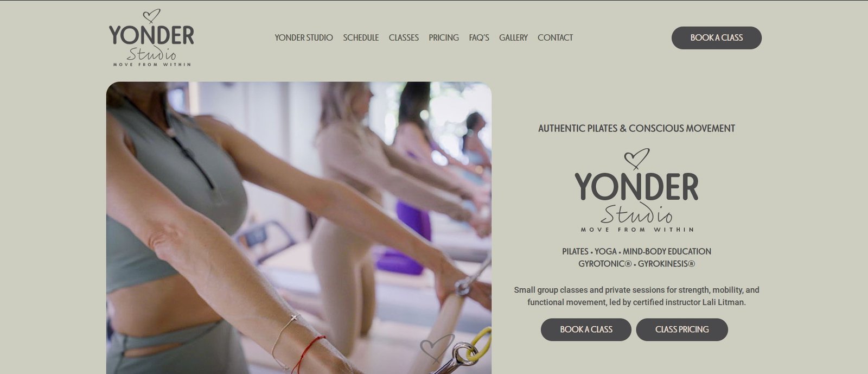Click the small group classes description text
The width and height of the screenshot is (868, 374).
point(636,296)
